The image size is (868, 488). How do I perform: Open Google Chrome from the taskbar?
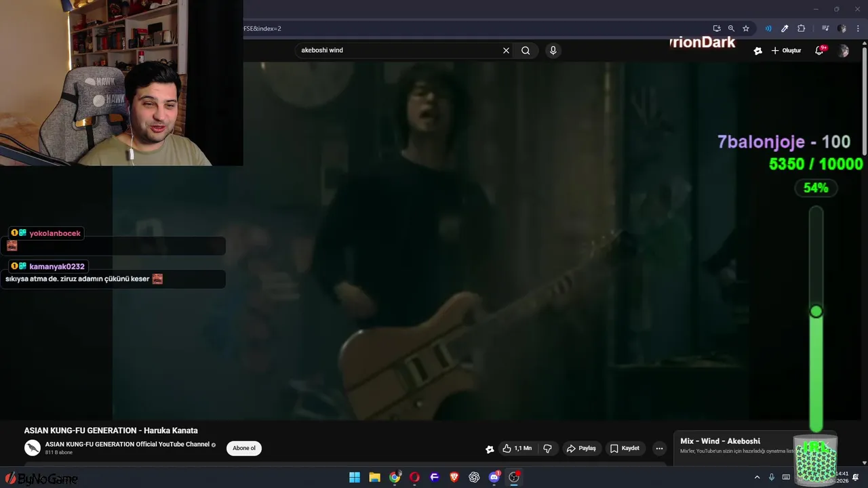click(395, 477)
